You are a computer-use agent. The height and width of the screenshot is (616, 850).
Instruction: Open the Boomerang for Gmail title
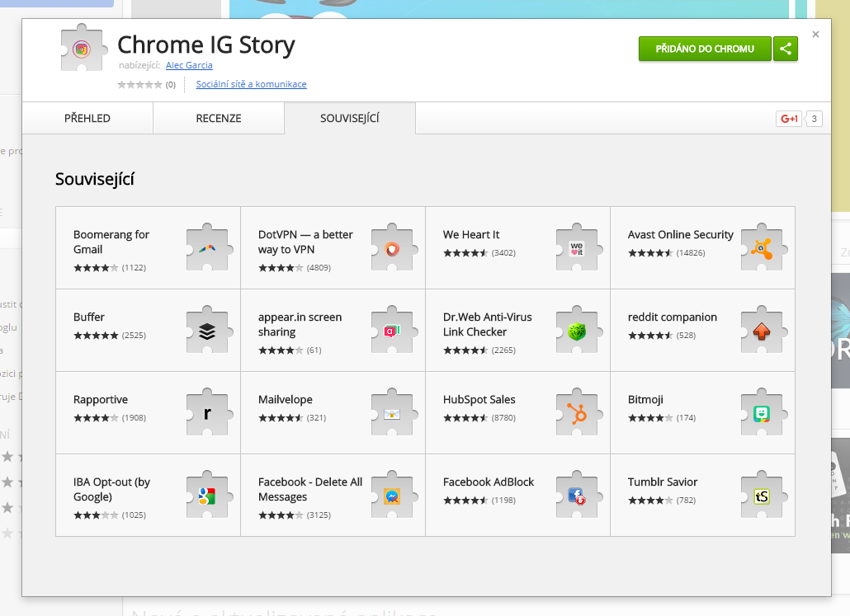tap(111, 242)
